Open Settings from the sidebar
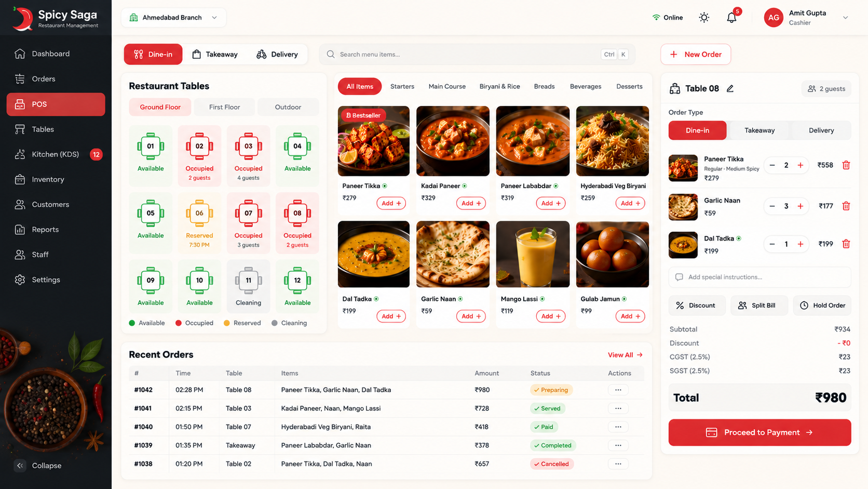 click(x=56, y=280)
